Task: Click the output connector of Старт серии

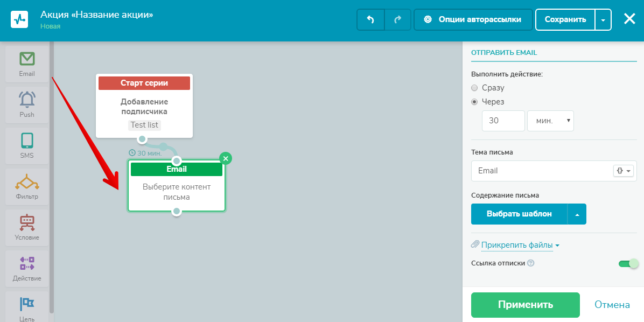Action: [142, 139]
